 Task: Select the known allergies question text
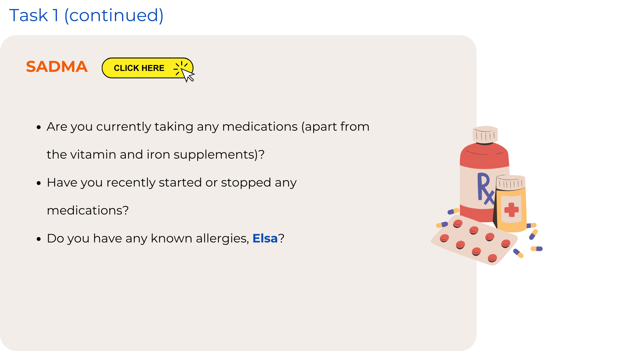pos(166,238)
